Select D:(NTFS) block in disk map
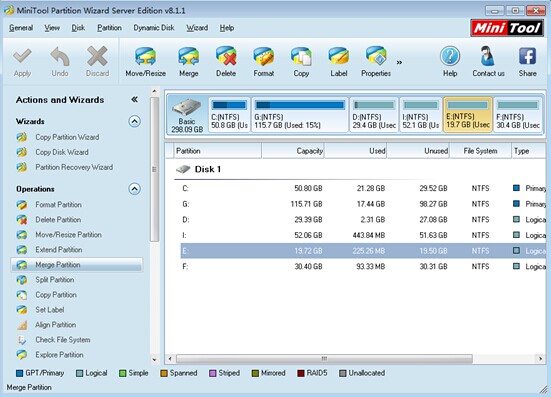 click(374, 115)
